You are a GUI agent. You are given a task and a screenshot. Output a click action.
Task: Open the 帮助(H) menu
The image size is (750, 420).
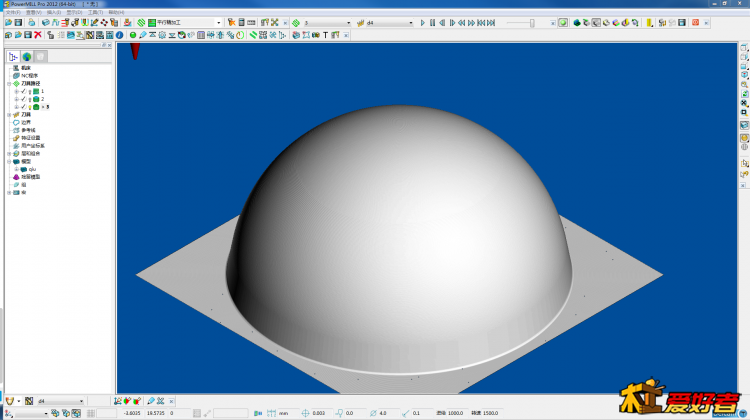click(116, 12)
